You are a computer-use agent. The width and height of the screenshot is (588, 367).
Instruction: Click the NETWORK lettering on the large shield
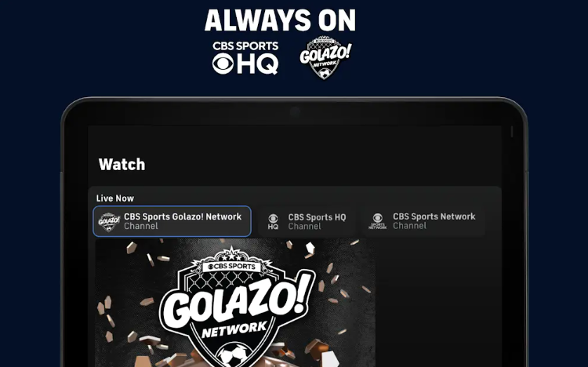coord(234,329)
